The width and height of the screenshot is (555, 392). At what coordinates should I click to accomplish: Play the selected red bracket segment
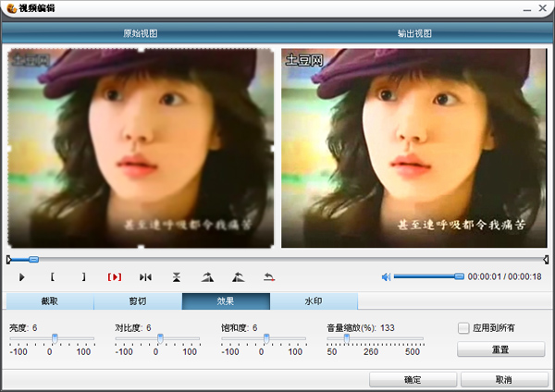pyautogui.click(x=115, y=276)
